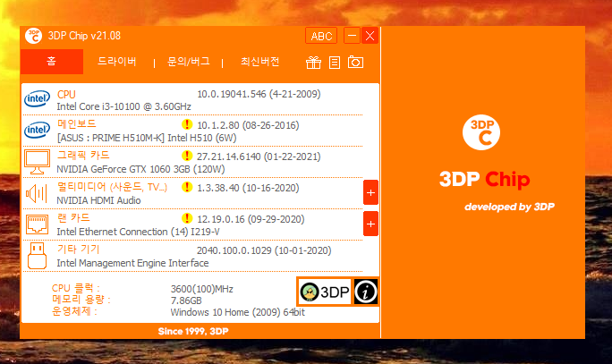Image resolution: width=612 pixels, height=364 pixels.
Task: Open the CPU driver link
Action: click(66, 95)
